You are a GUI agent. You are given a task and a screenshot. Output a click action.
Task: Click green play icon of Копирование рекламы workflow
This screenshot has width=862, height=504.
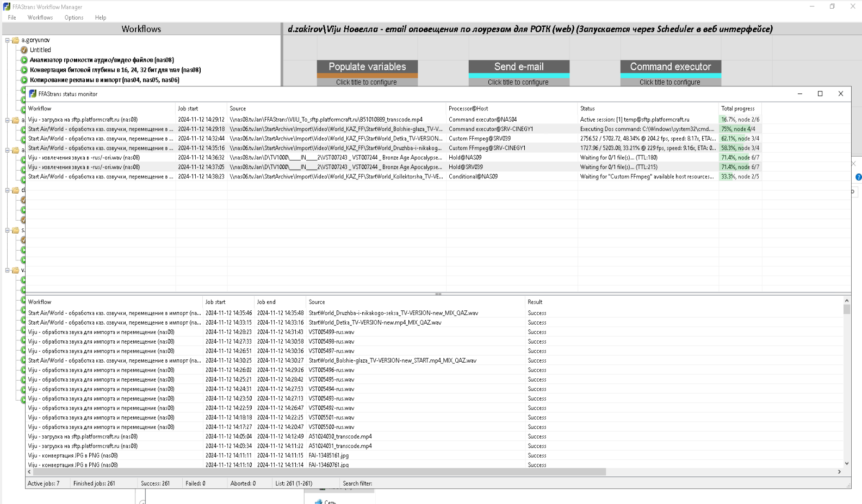tap(24, 80)
